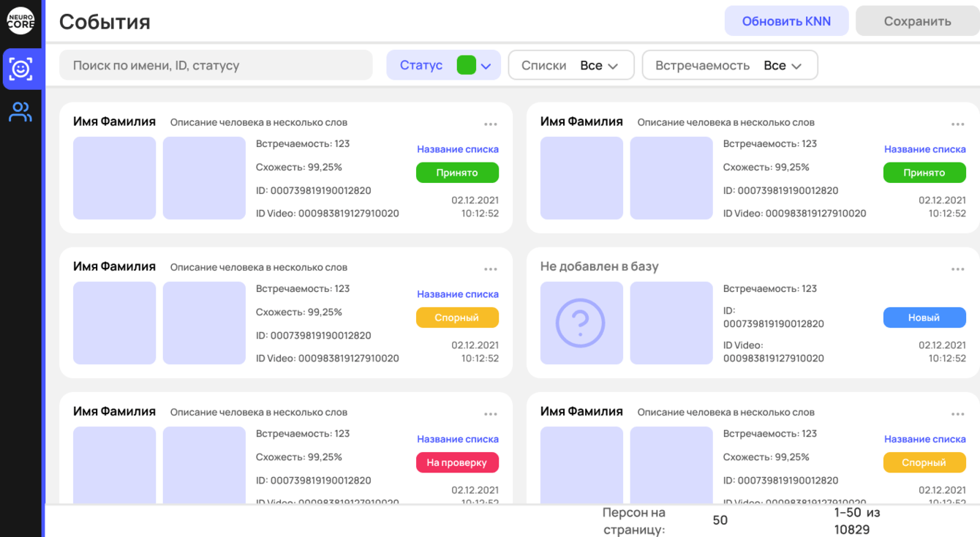Open the persons list sidebar icon
980x537 pixels.
20,112
